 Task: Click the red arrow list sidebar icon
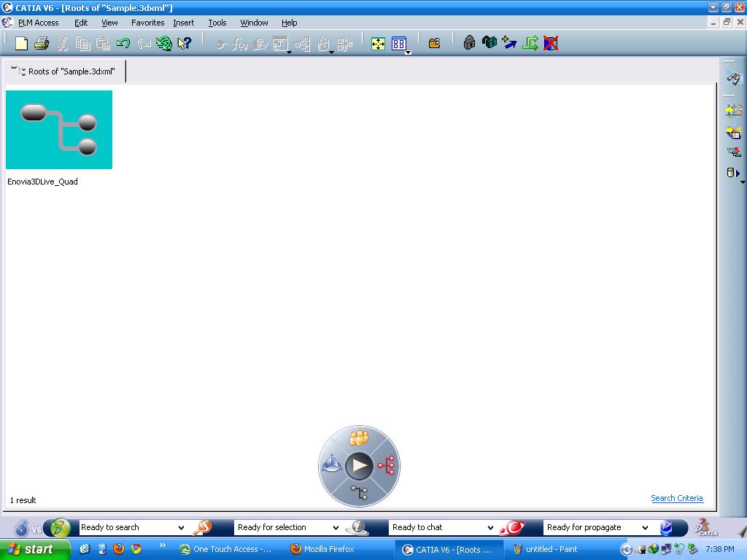734,152
